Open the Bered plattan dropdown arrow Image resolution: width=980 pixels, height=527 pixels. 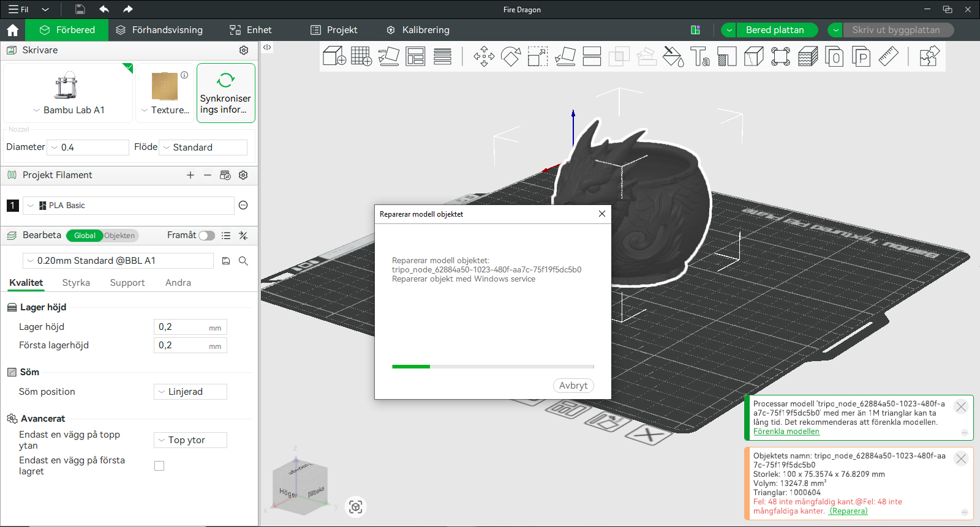tap(729, 30)
